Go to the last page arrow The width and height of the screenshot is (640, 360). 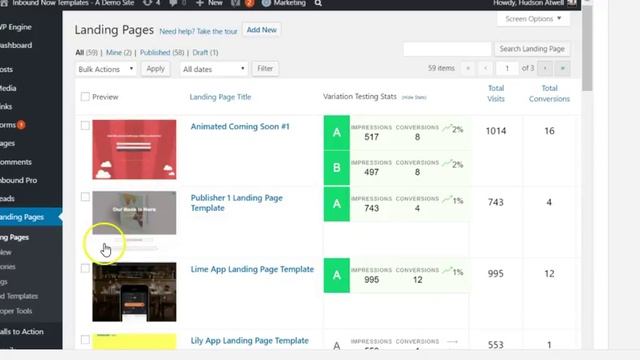coord(562,69)
